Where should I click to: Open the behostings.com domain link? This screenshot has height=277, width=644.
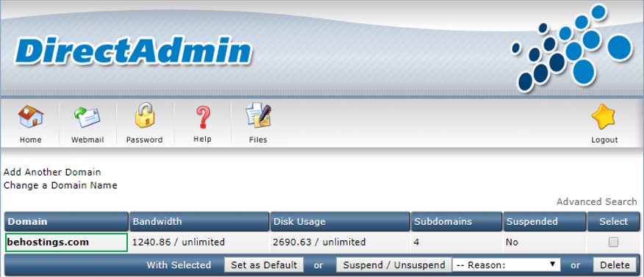click(48, 242)
